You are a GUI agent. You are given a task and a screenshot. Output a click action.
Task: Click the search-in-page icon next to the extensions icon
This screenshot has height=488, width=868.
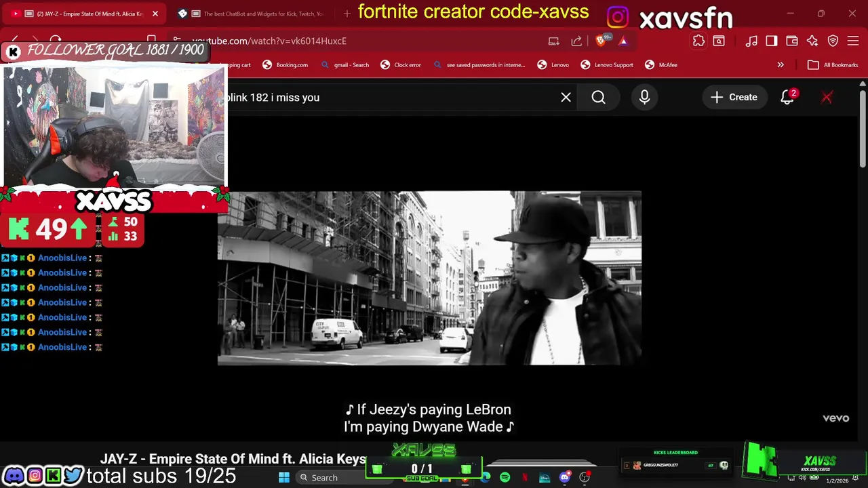[x=719, y=41]
